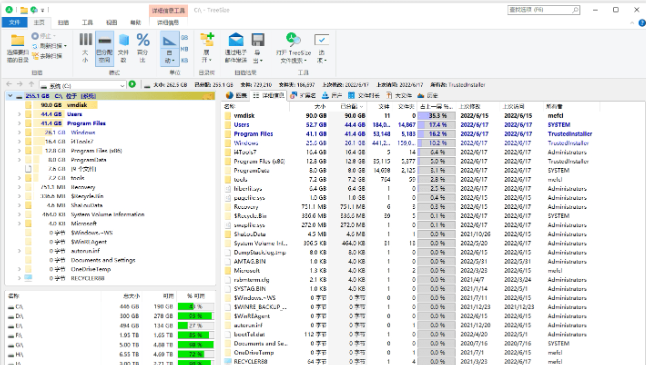Expand the Users folder in tree
The image size is (646, 365).
tap(19, 114)
